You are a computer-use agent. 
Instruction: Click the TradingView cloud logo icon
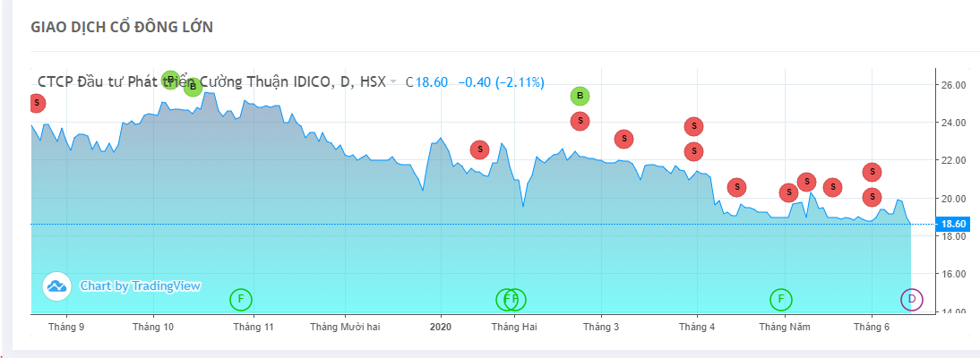[x=56, y=286]
